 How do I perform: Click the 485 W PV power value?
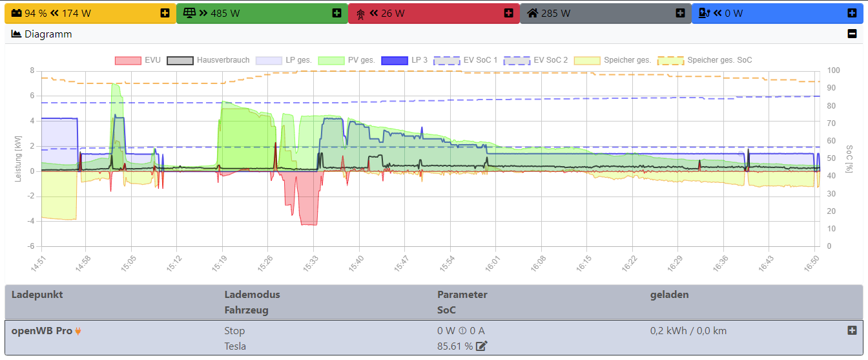[225, 13]
